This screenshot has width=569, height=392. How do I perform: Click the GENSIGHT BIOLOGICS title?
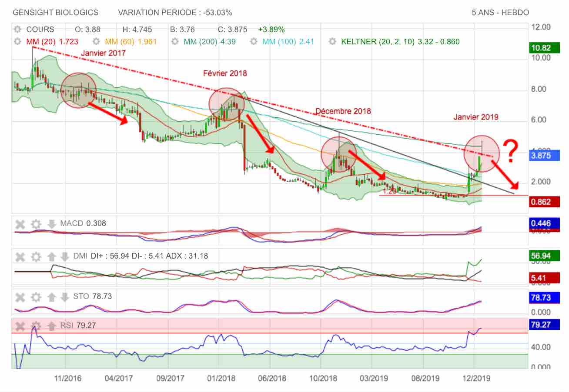pyautogui.click(x=56, y=13)
